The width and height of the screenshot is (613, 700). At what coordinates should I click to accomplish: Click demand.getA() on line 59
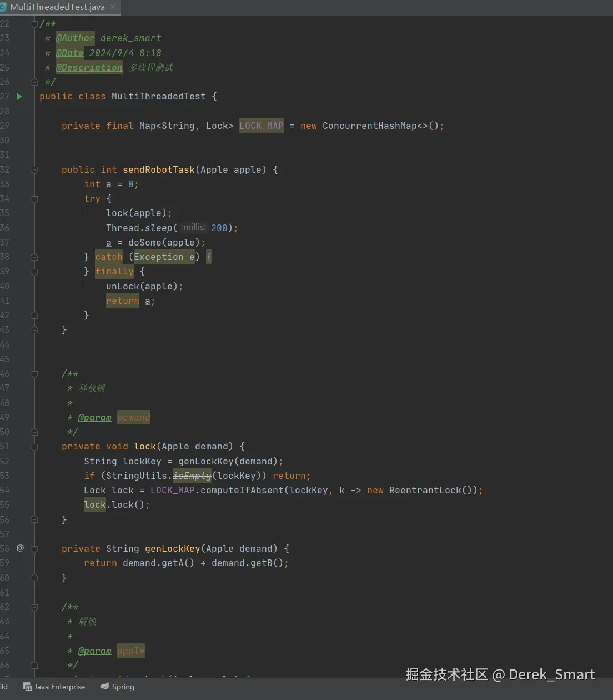tap(159, 563)
